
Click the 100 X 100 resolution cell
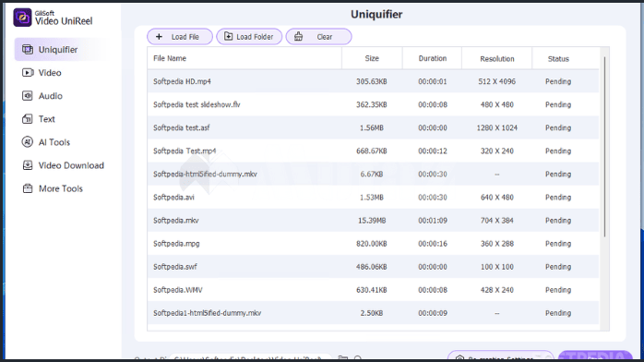click(497, 267)
